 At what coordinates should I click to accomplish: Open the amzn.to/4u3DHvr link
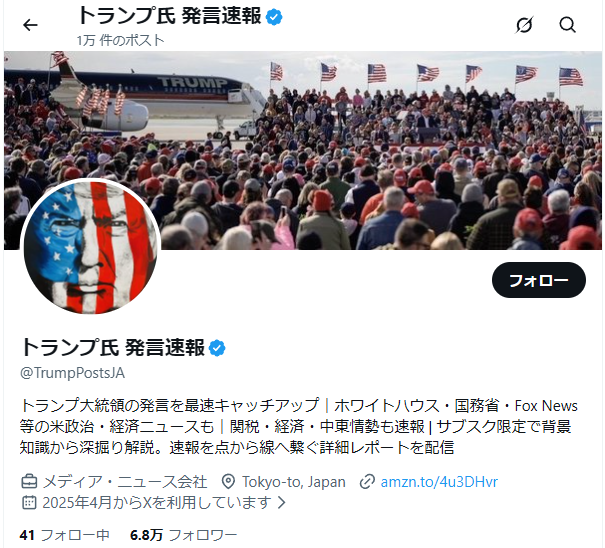439,482
